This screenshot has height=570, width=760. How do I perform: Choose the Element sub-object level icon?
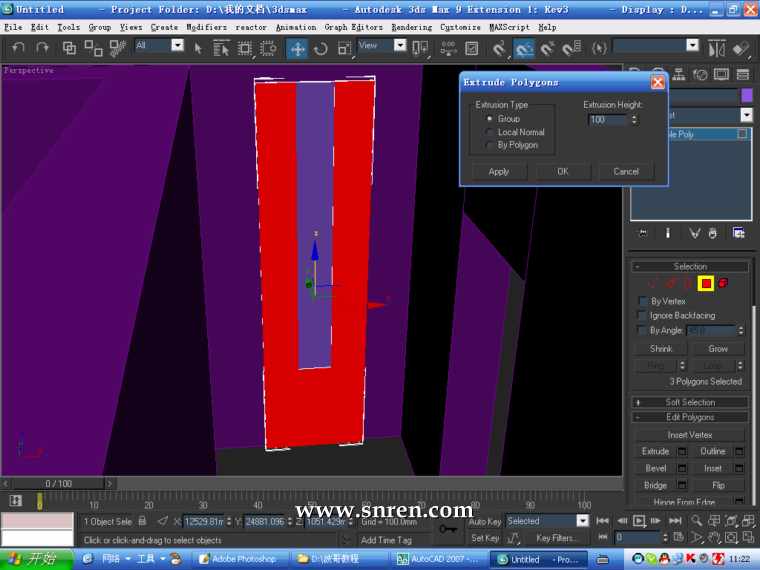coord(722,284)
